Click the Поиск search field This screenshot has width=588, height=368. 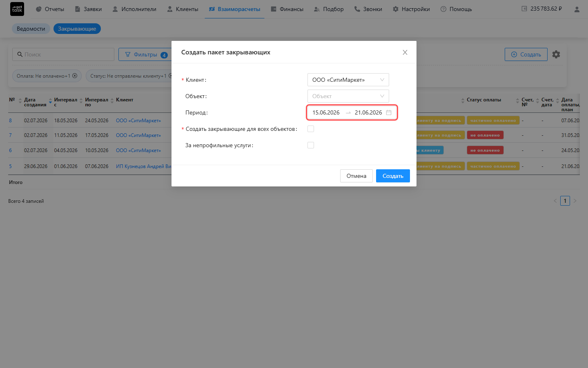point(63,54)
